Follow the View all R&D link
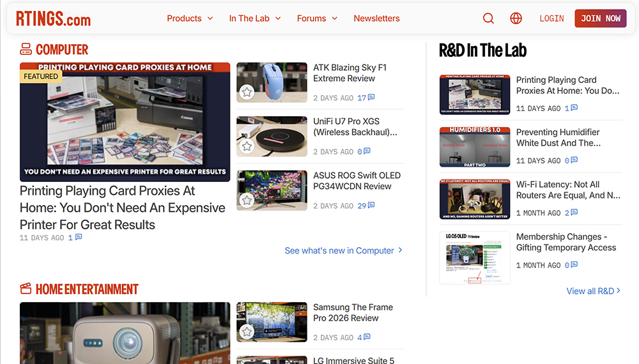The height and width of the screenshot is (364, 639). (594, 291)
